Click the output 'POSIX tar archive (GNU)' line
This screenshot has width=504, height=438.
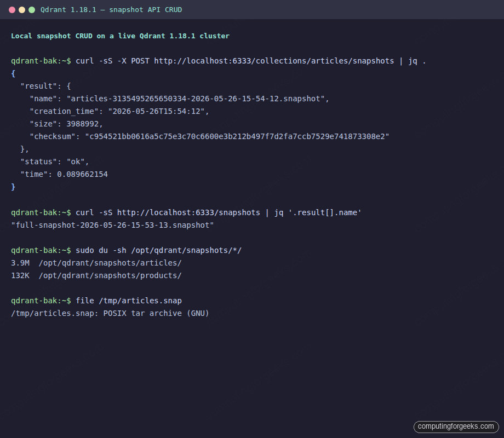pyautogui.click(x=110, y=313)
